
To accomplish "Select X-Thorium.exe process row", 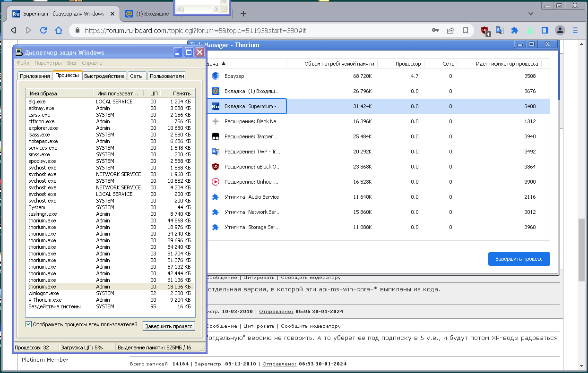I will (110, 300).
